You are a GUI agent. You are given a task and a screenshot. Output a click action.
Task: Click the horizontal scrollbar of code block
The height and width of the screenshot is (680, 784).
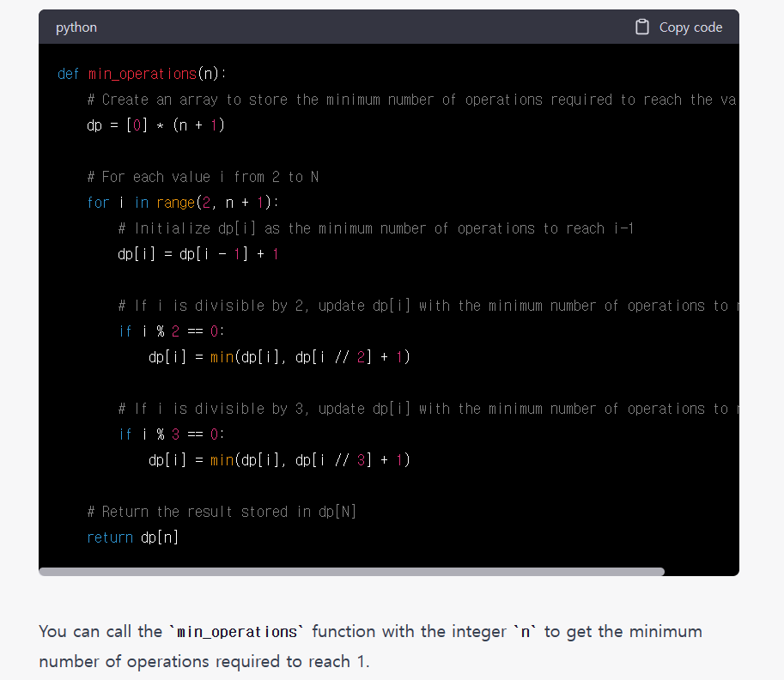351,572
